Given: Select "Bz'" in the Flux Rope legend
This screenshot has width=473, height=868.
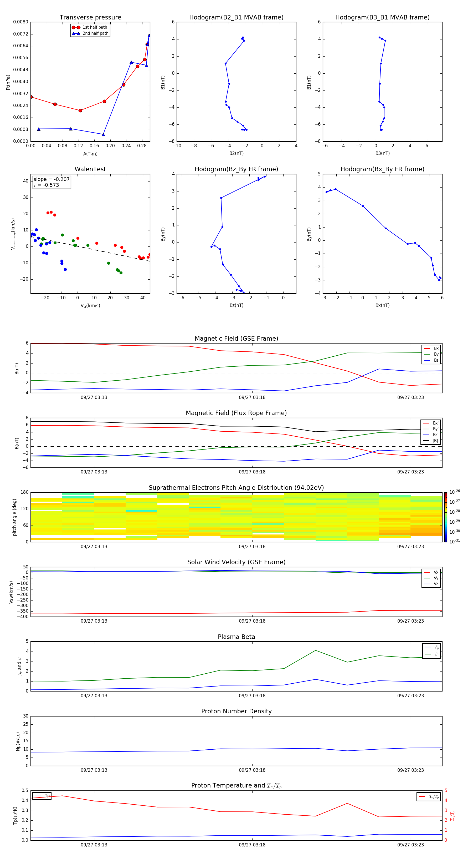Looking at the screenshot, I should 431,435.
